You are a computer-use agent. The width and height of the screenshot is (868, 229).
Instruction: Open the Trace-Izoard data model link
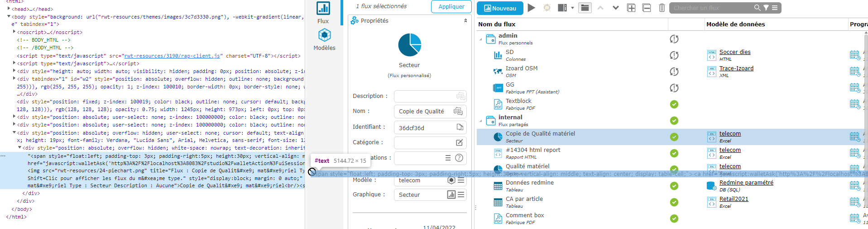(736, 68)
